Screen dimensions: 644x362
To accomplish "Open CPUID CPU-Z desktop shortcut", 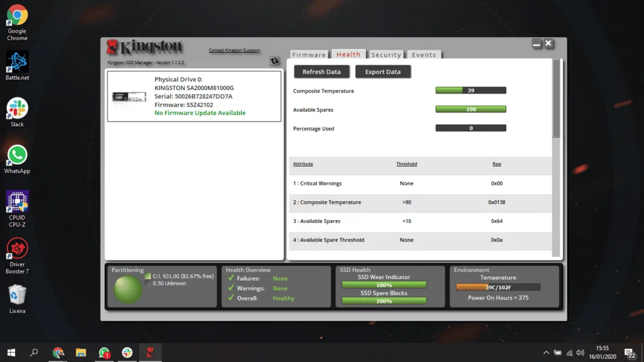I will tap(17, 209).
